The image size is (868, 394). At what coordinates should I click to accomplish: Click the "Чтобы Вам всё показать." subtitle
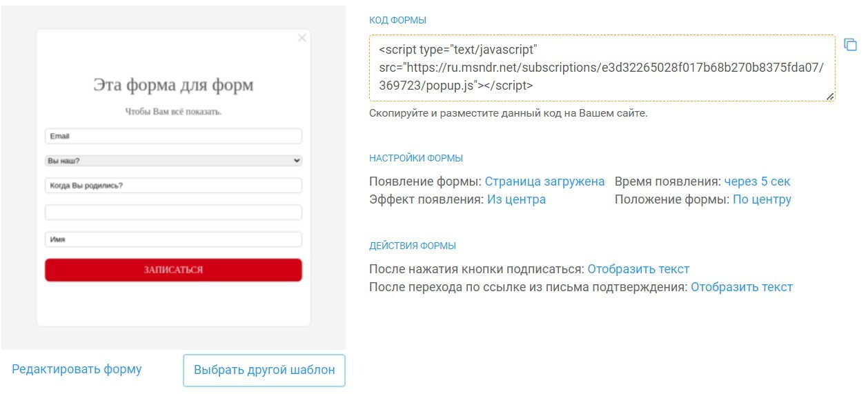(x=173, y=111)
